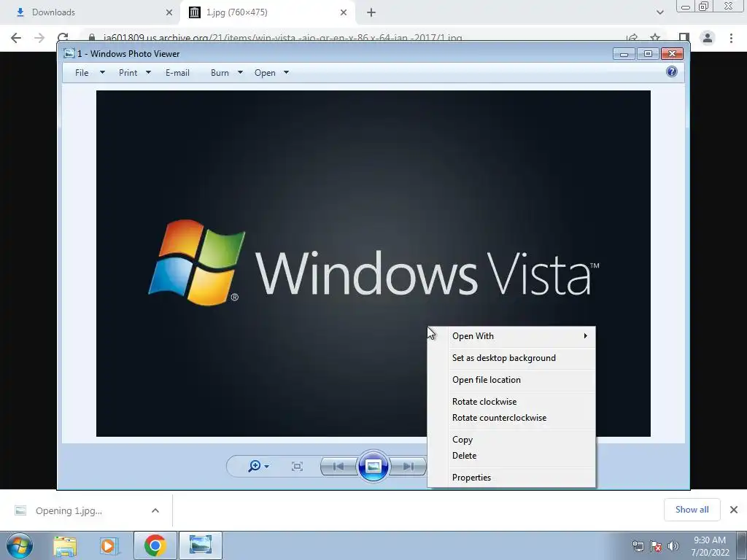Screen dimensions: 747x560
Task: Click Show all downloads button
Action: (x=692, y=510)
